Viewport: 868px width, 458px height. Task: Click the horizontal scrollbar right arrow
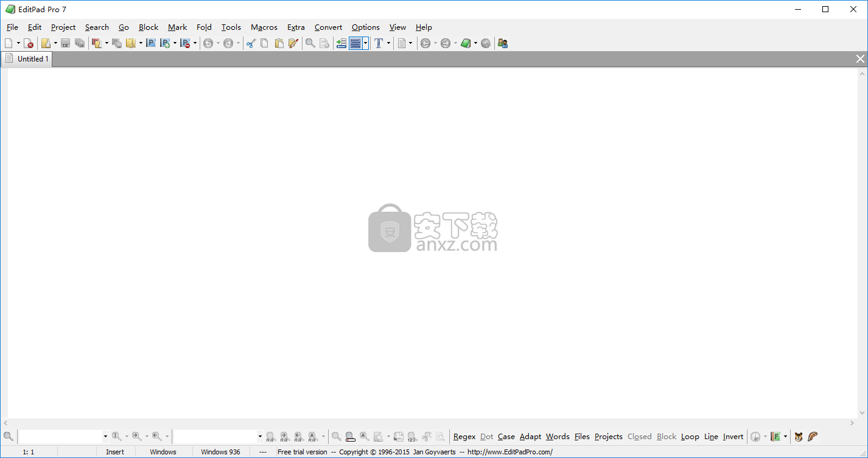(852, 423)
